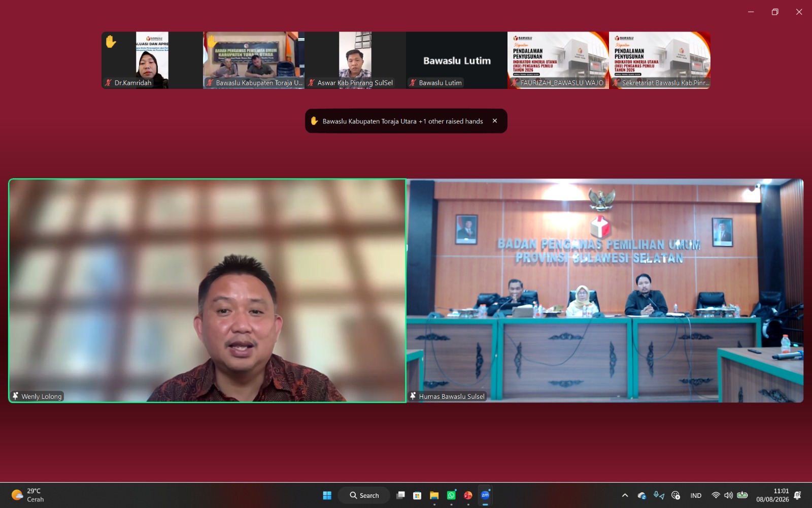Click the "Dr.Kamridah" name label
The image size is (812, 508).
tap(133, 83)
